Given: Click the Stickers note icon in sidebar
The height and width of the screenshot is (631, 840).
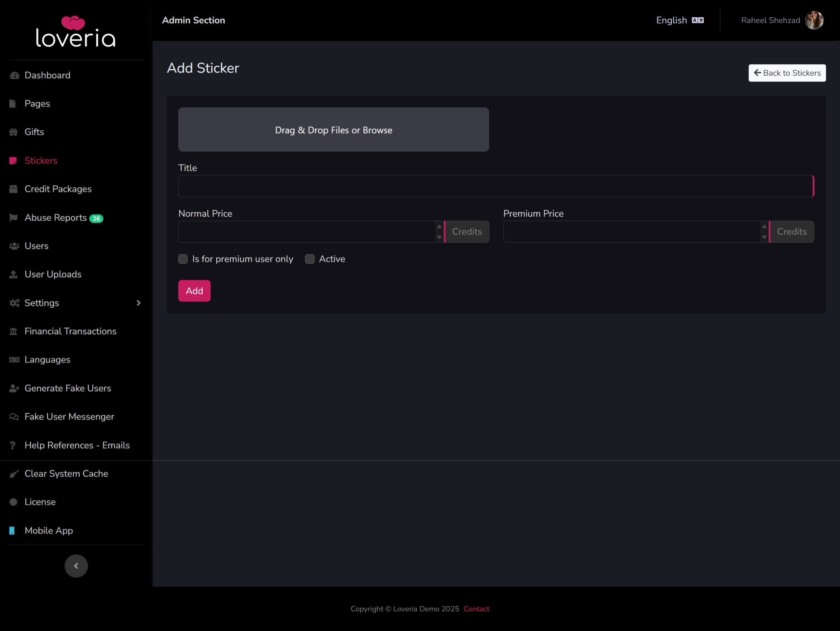Looking at the screenshot, I should [13, 161].
